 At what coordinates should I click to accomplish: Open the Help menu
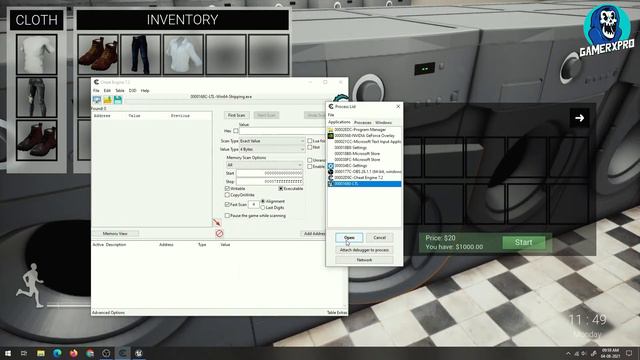pyautogui.click(x=145, y=91)
